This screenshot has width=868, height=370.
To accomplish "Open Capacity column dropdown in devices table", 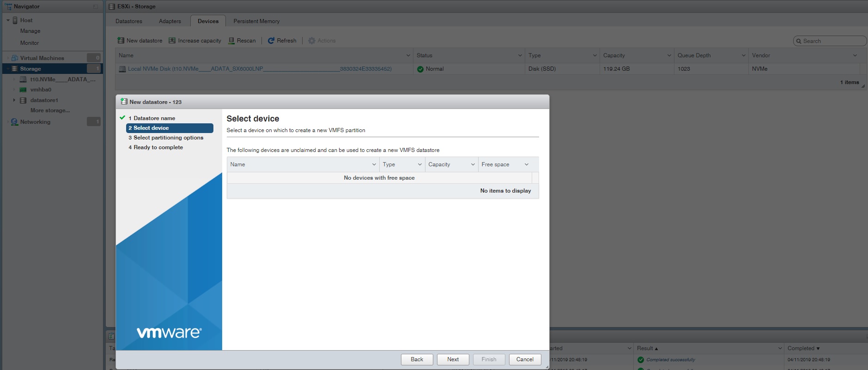I will coord(669,55).
